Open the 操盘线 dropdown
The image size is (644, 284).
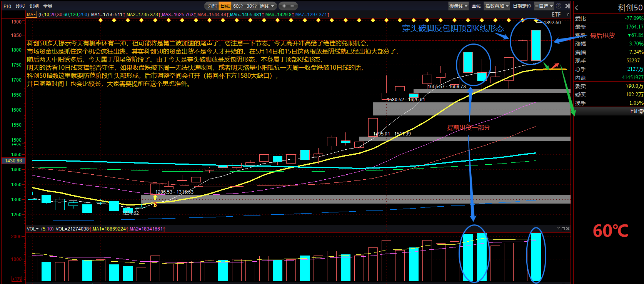pos(458,6)
